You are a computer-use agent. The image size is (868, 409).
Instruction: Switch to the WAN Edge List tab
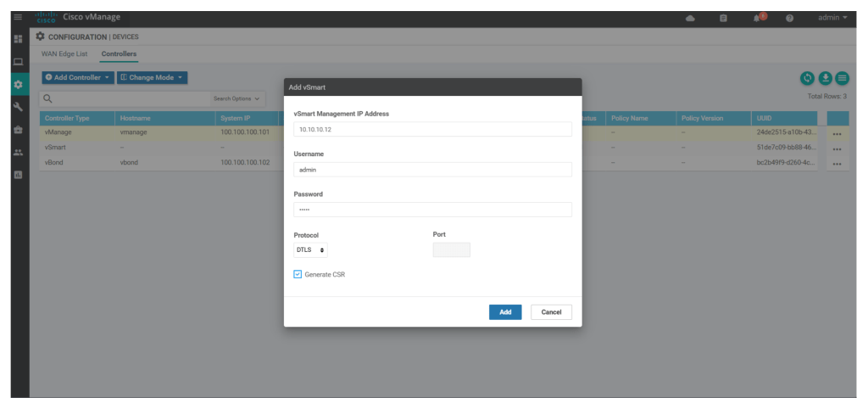click(64, 54)
